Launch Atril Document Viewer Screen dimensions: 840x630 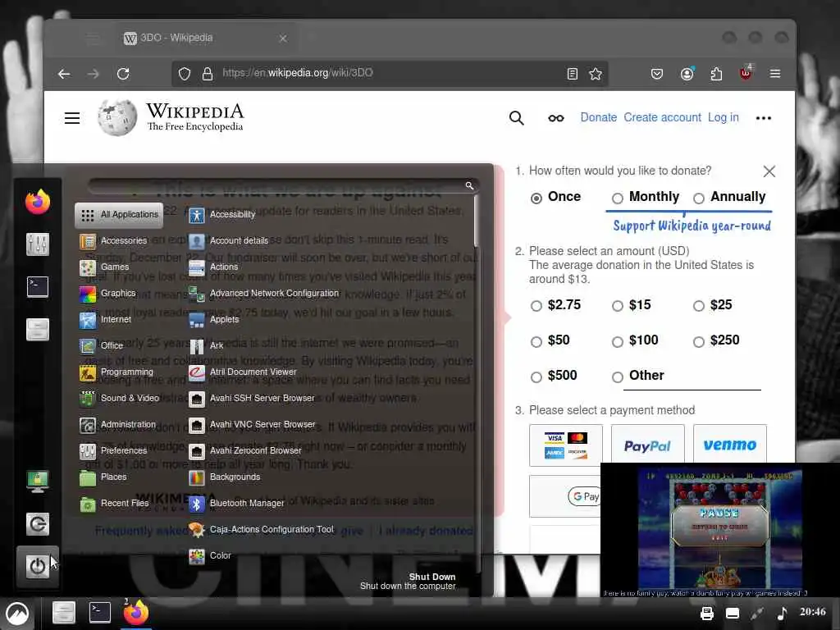click(x=242, y=372)
